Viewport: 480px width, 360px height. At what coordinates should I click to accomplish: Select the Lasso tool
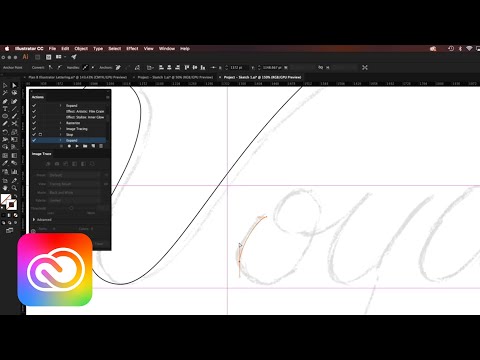[14, 93]
